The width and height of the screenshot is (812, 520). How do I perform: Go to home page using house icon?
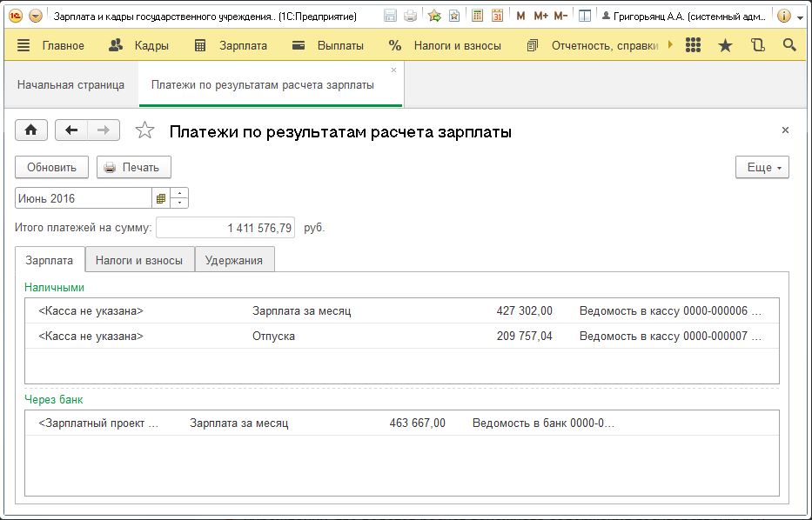pos(31,130)
